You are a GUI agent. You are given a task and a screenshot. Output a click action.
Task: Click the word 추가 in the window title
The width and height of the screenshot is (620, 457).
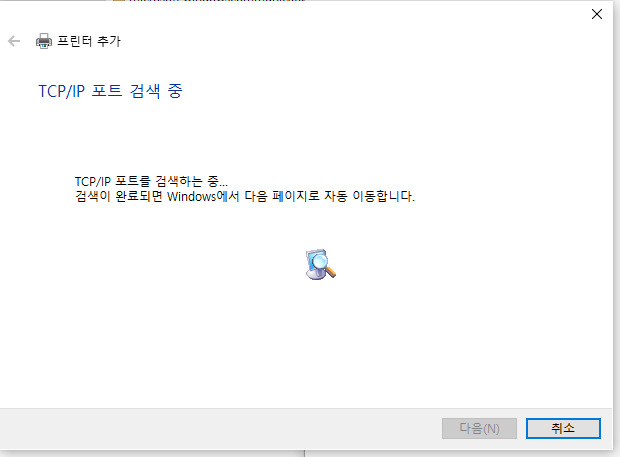[x=109, y=41]
